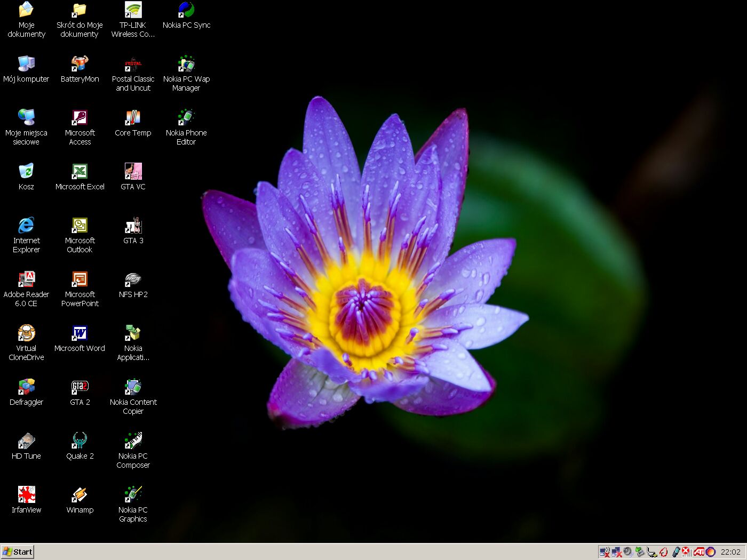Click the Nokia PC Composer icon
This screenshot has width=747, height=560.
coord(133,441)
